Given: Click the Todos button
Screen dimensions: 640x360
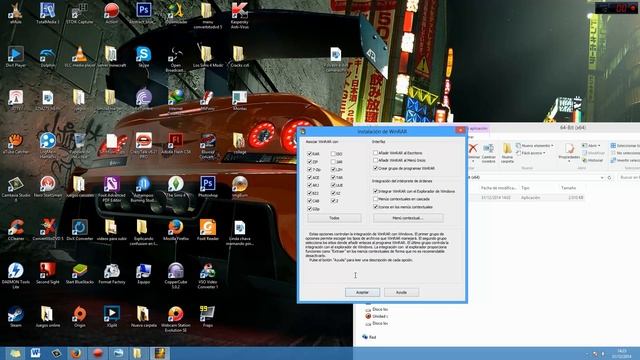Looking at the screenshot, I should point(334,218).
